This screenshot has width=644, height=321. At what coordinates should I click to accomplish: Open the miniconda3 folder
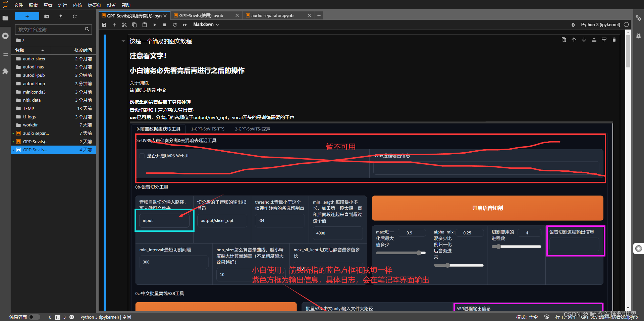coord(54,92)
